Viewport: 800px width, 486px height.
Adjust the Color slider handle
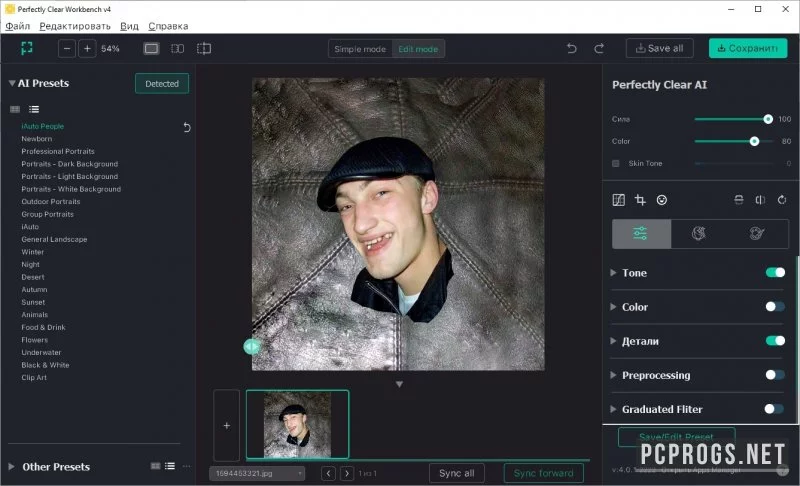point(754,141)
